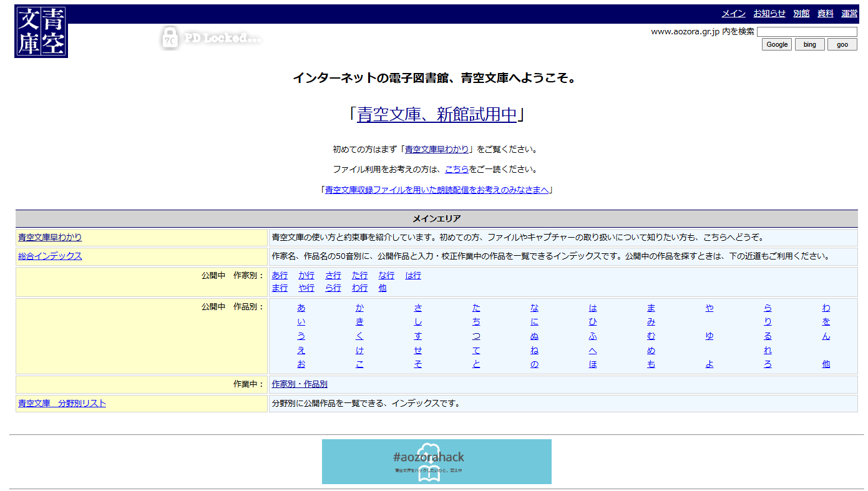Search using the bing button
The width and height of the screenshot is (868, 491).
(x=809, y=44)
